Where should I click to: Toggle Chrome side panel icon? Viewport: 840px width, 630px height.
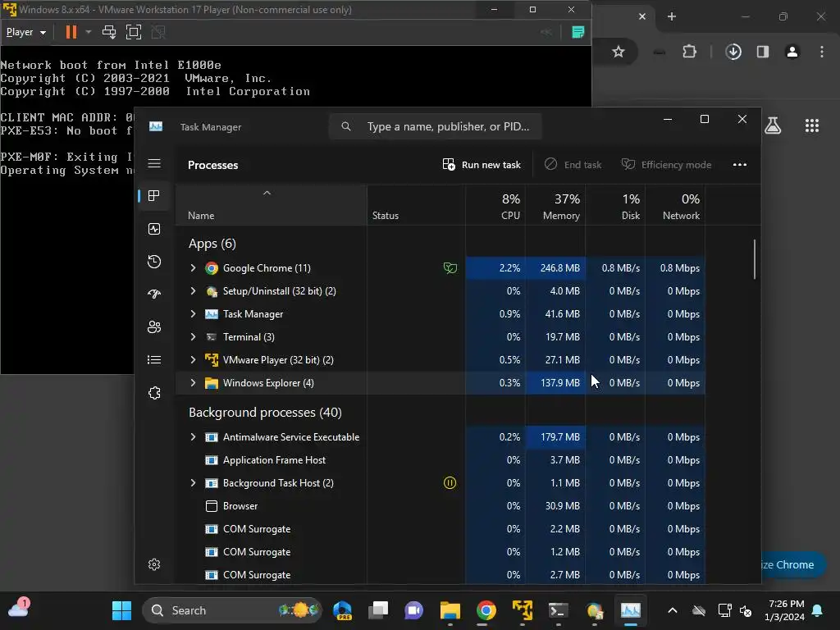[x=763, y=52]
